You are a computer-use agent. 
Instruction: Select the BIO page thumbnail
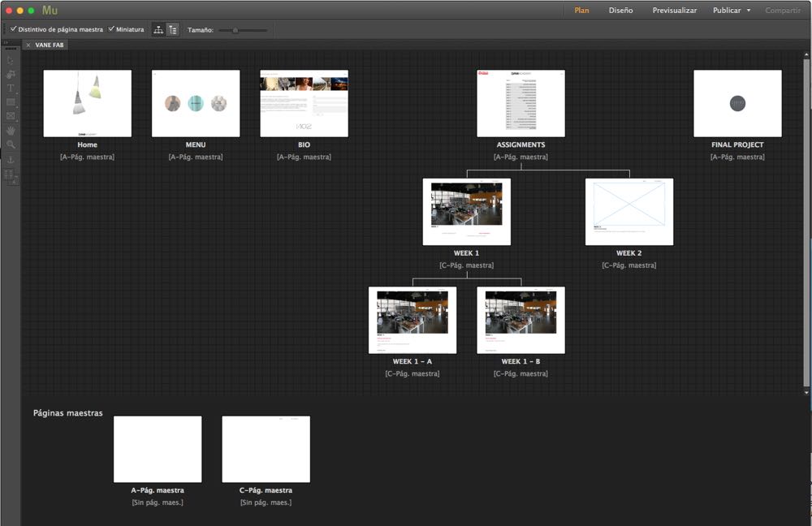(304, 104)
